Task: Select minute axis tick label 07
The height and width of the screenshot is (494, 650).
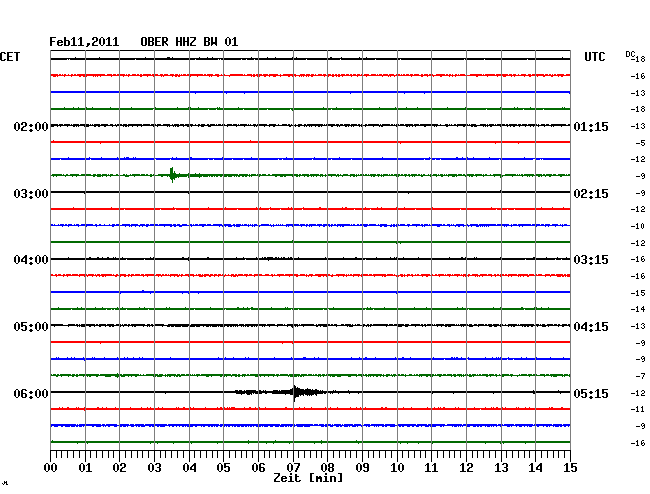Action: click(293, 468)
